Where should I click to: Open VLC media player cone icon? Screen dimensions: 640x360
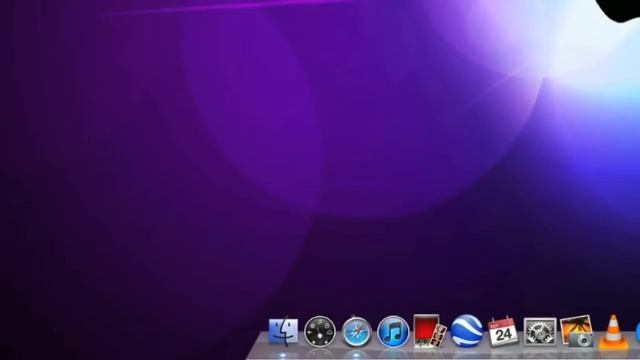[613, 332]
